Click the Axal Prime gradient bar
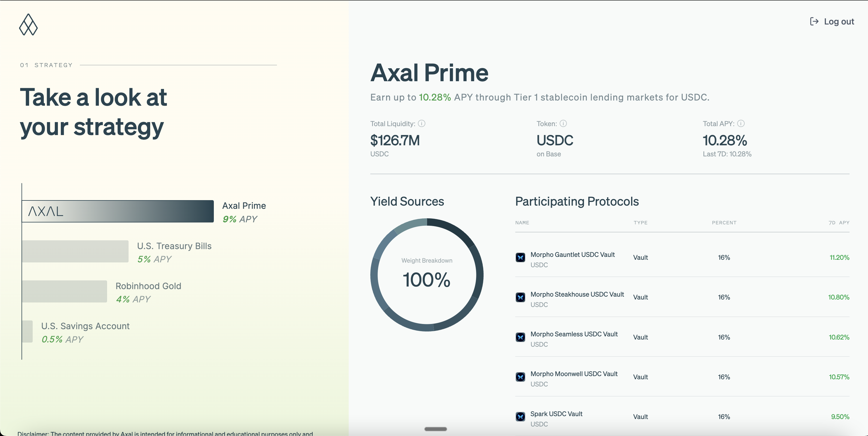 point(118,211)
